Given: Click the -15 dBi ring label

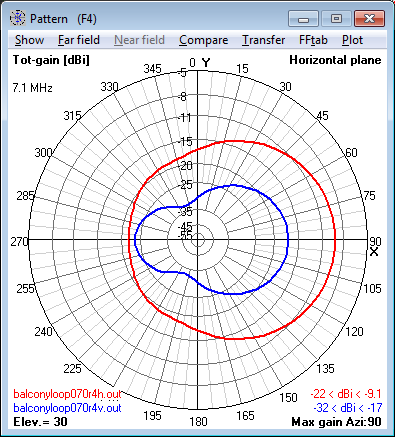Looking at the screenshot, I should pos(185,142).
